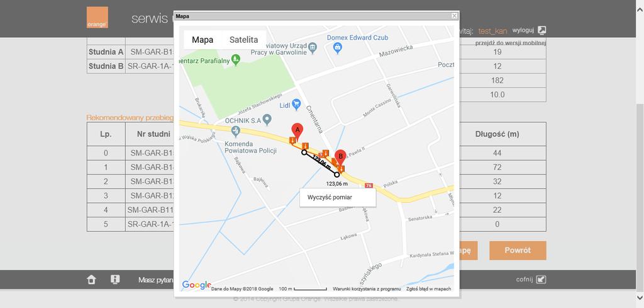This screenshot has height=308, width=644.
Task: Click the Studnia B row header
Action: point(106,66)
